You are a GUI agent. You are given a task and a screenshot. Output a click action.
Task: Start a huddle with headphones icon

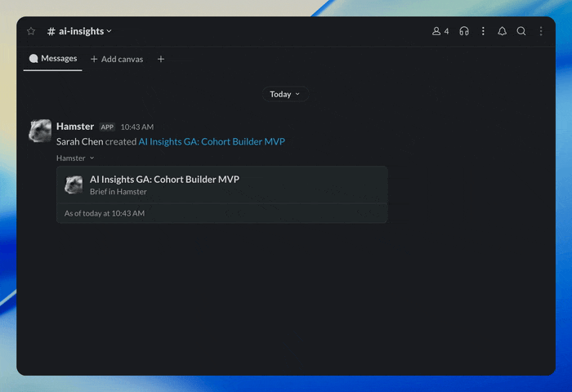point(464,31)
